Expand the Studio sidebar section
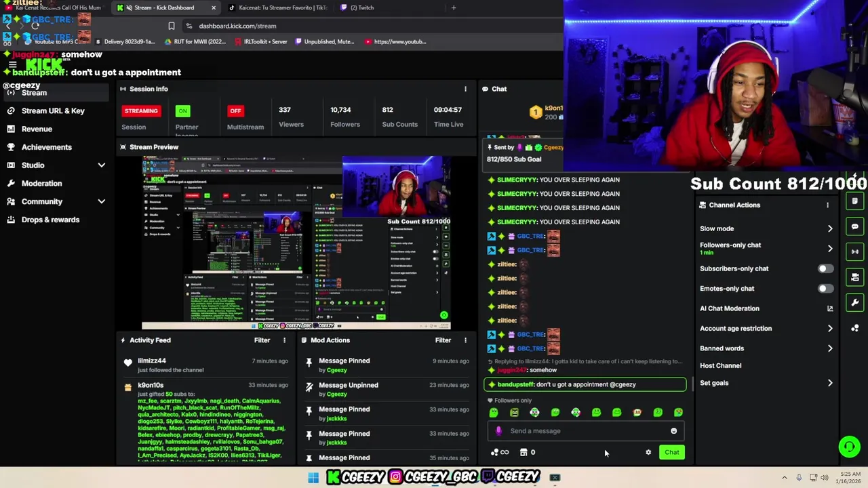This screenshot has width=868, height=488. coord(101,165)
